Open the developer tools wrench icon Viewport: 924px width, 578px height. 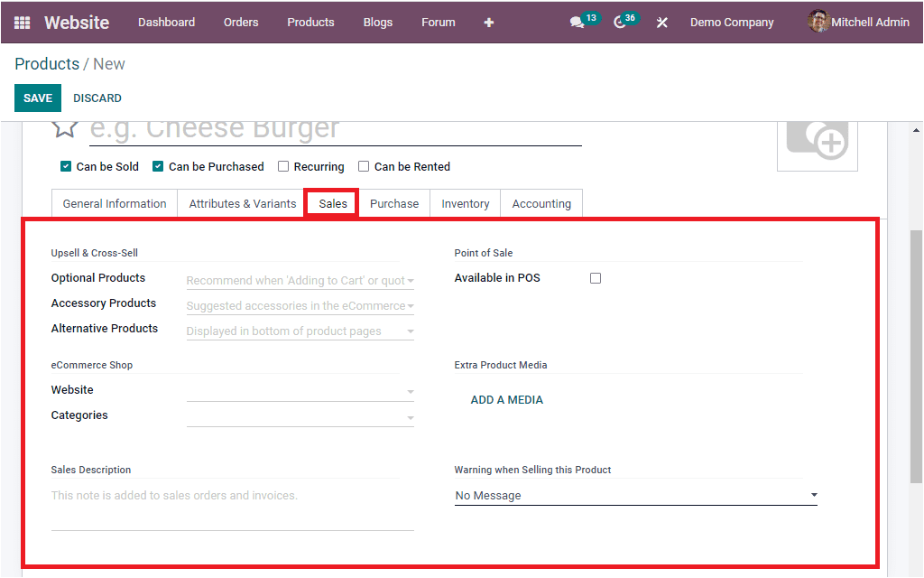[x=661, y=22]
